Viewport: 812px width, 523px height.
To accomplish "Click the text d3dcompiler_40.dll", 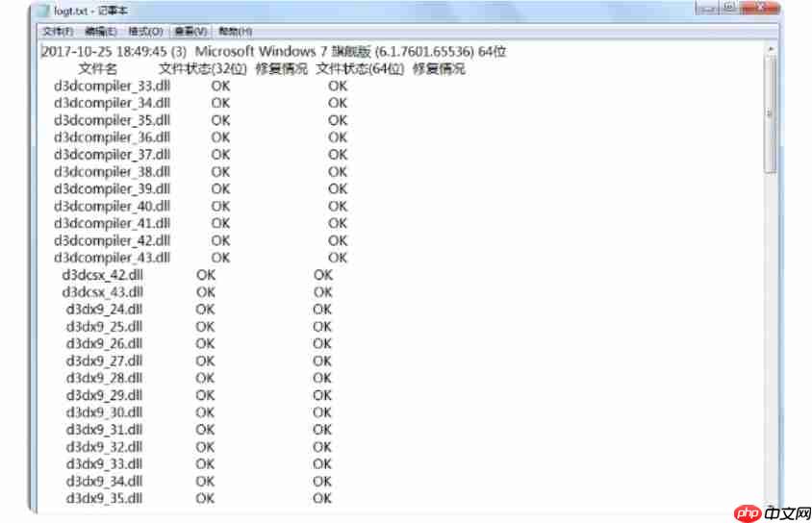I will tap(112, 206).
